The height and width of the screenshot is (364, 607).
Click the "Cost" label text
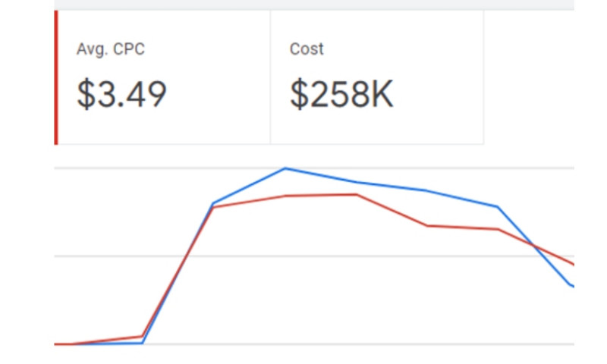pyautogui.click(x=307, y=50)
